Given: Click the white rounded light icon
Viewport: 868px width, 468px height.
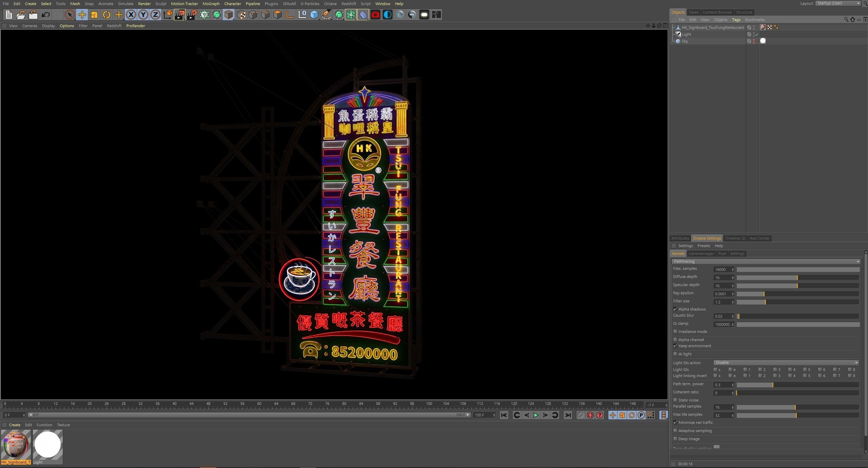Looking at the screenshot, I should point(424,15).
